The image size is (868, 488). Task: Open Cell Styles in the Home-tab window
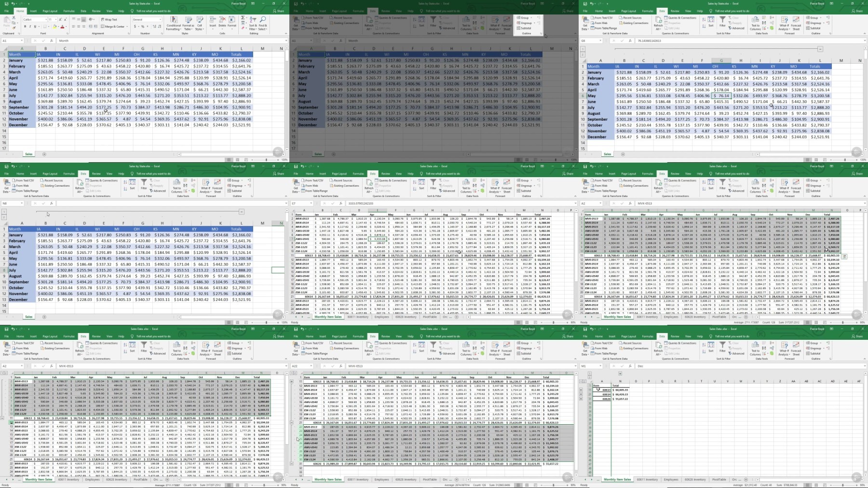click(199, 23)
